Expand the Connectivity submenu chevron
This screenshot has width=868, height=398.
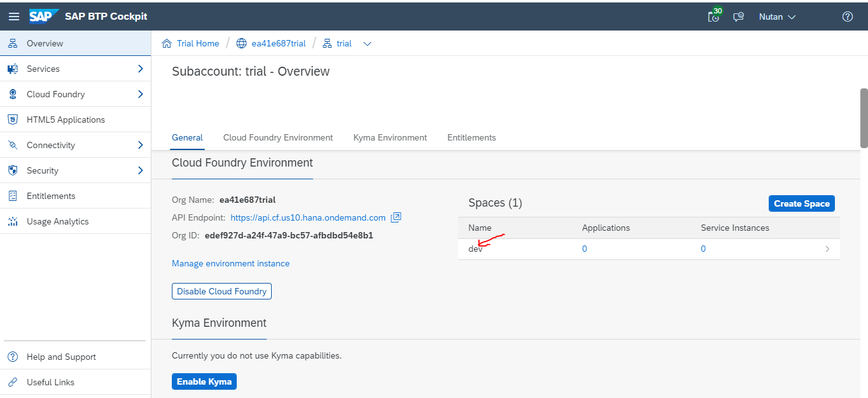[x=141, y=145]
